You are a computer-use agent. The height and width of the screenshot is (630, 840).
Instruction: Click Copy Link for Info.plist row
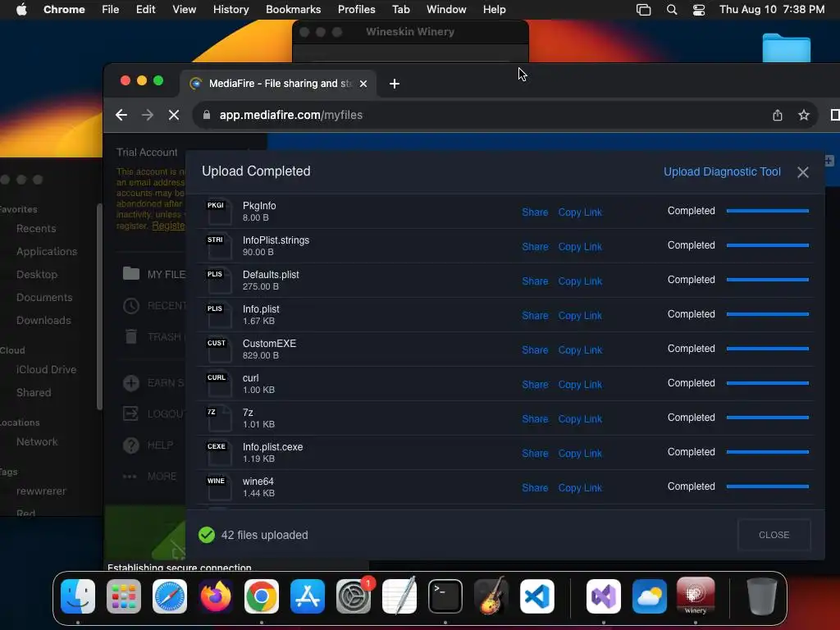[580, 316]
